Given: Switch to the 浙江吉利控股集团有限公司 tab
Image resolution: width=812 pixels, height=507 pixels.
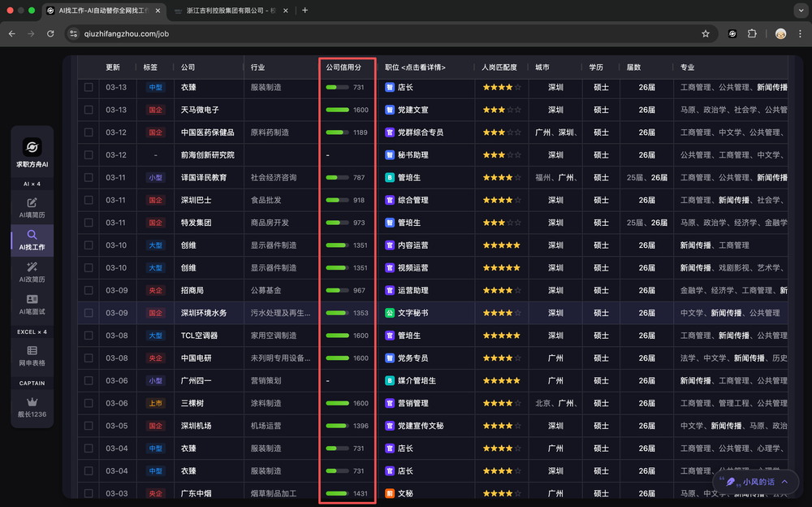Looking at the screenshot, I should (227, 11).
